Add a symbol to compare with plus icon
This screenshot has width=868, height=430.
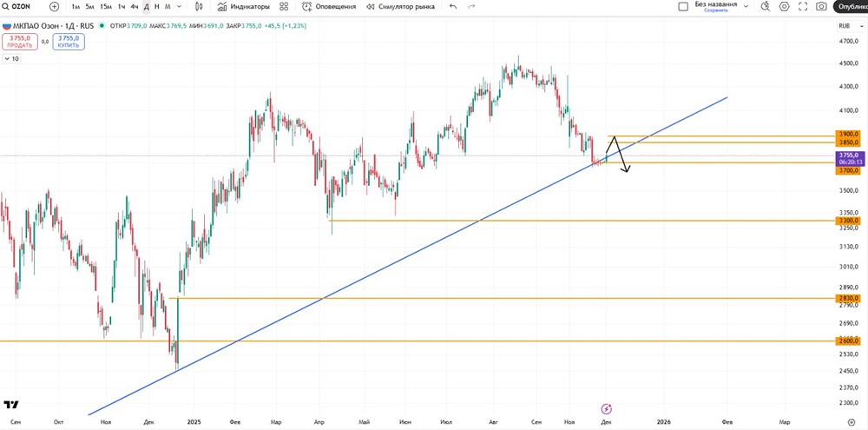[x=54, y=7]
